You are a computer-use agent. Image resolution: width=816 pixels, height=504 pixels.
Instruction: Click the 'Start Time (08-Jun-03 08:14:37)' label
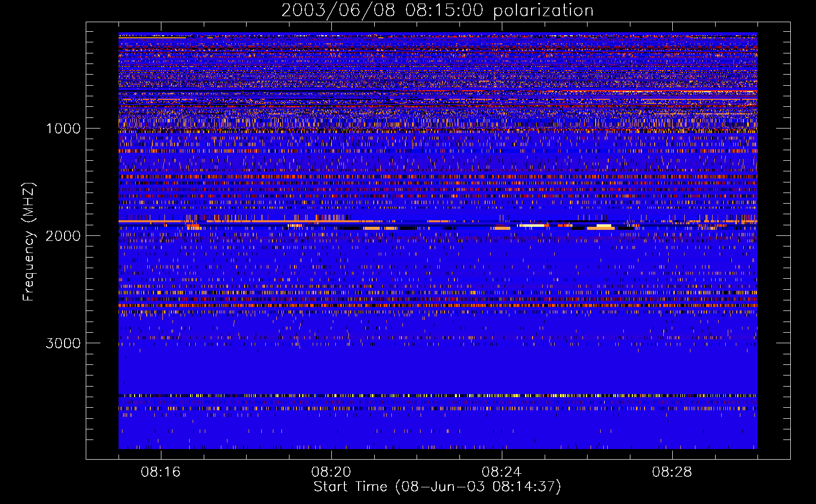[x=437, y=487]
